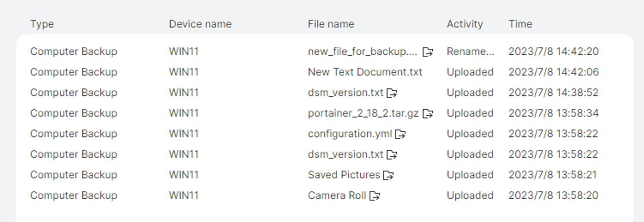This screenshot has height=222, width=644.
Task: Select the row timestamped 2023/7/8 14:42:06
Action: coord(325,72)
